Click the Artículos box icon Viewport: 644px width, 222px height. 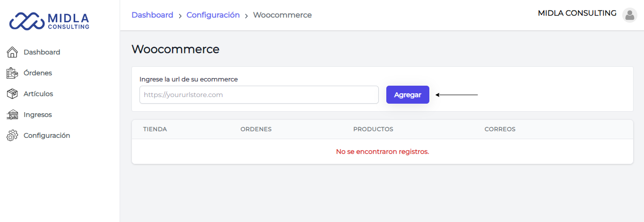[x=12, y=94]
